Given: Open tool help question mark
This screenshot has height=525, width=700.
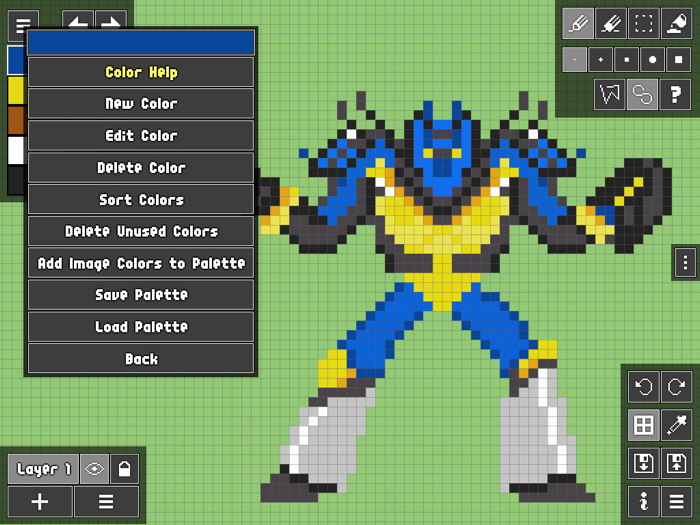Looking at the screenshot, I should (675, 94).
